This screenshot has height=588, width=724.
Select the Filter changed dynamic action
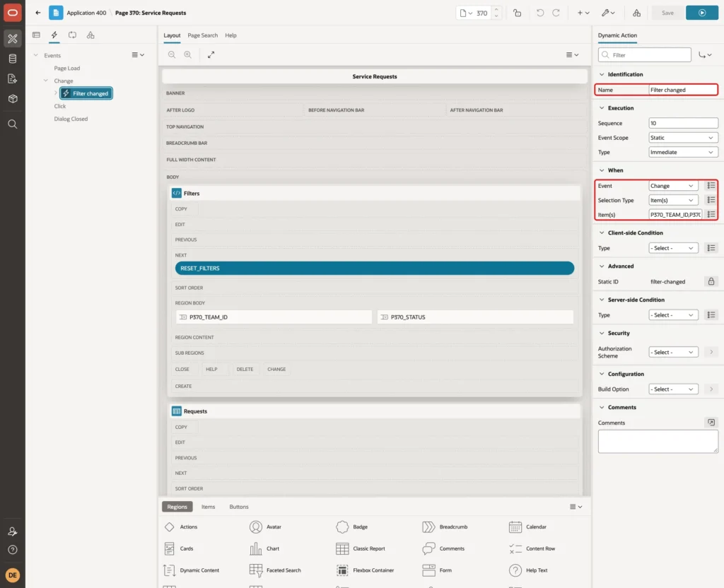coord(86,93)
